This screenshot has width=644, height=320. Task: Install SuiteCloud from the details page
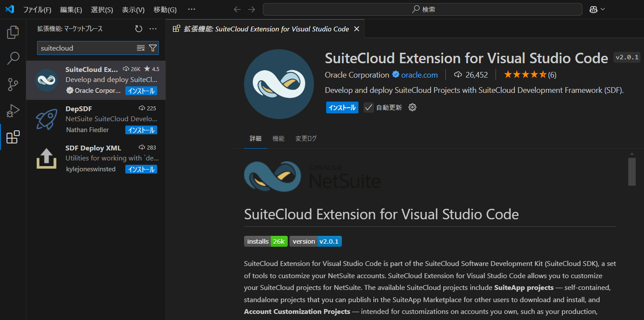tap(342, 107)
